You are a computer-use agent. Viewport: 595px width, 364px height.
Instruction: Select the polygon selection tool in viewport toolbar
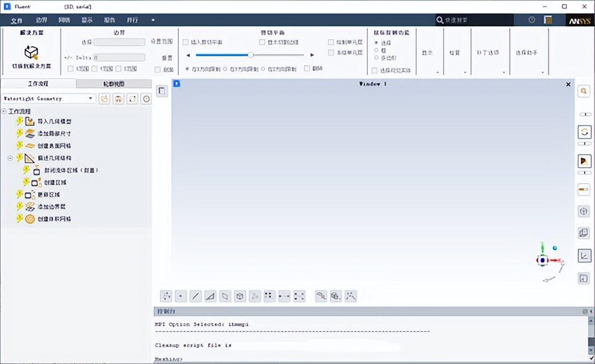tap(225, 296)
